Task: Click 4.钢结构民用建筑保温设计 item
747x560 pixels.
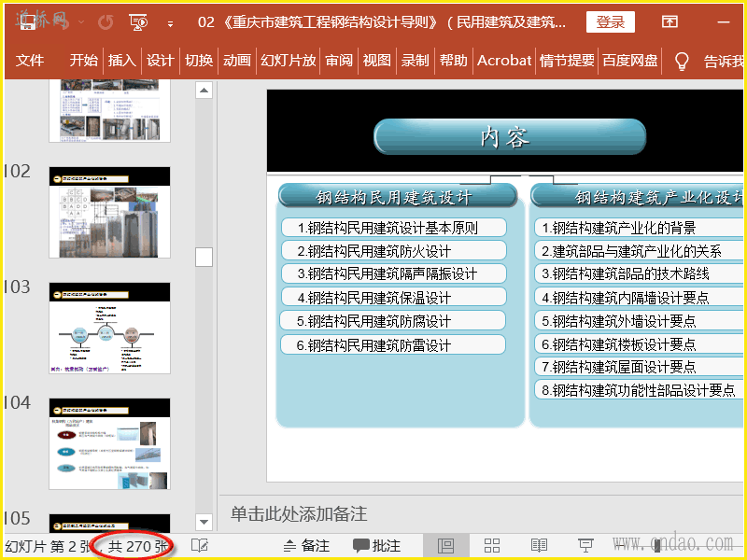Action: pyautogui.click(x=393, y=297)
